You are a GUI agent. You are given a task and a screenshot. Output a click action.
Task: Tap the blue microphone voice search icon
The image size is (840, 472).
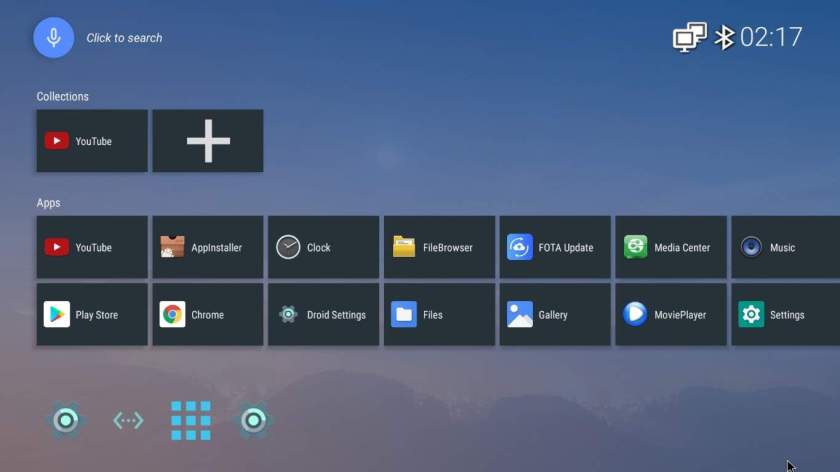(54, 38)
